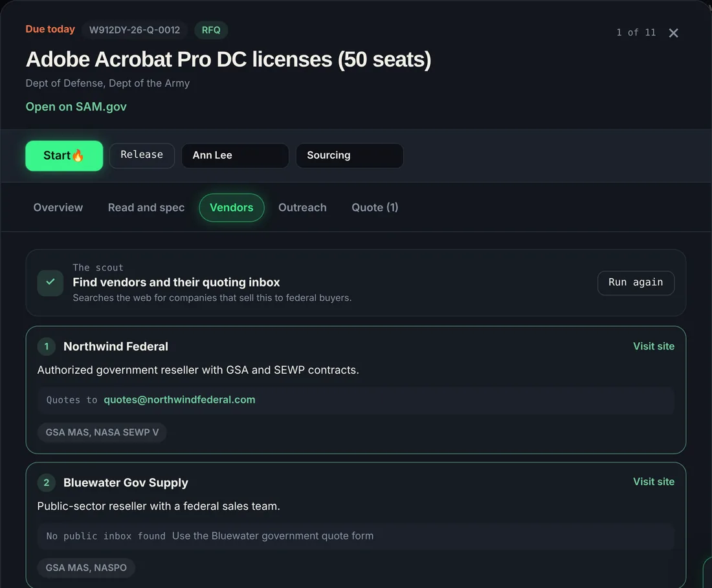Open the Ann Lee assignee dropdown
The height and width of the screenshot is (588, 712).
(235, 156)
